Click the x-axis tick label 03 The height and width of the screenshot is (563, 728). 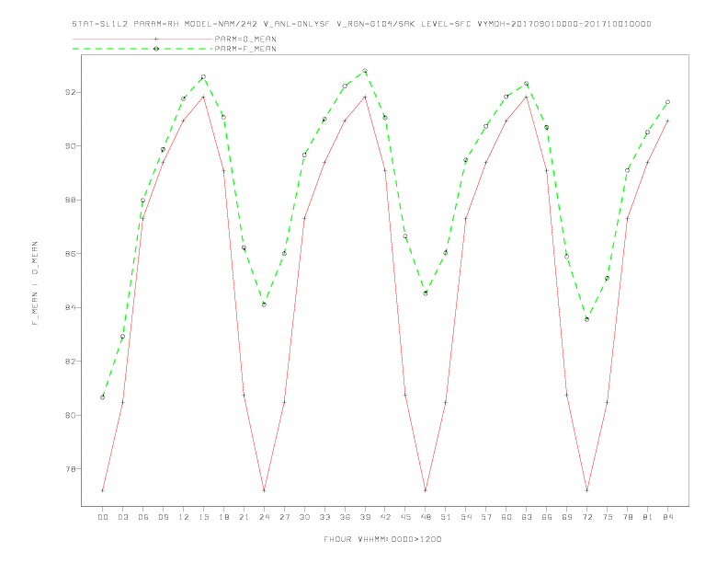pos(122,517)
